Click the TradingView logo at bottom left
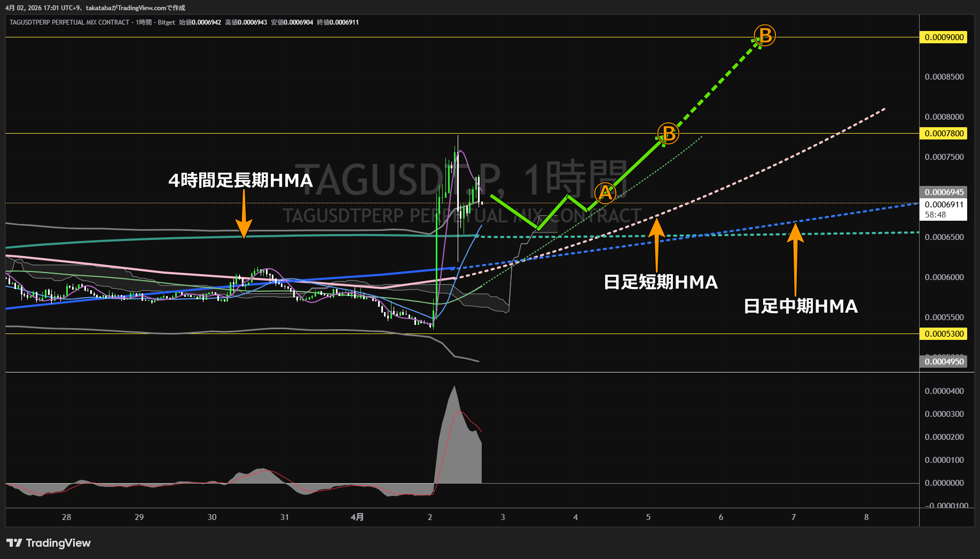Viewport: 980px width, 559px height. pos(49,543)
